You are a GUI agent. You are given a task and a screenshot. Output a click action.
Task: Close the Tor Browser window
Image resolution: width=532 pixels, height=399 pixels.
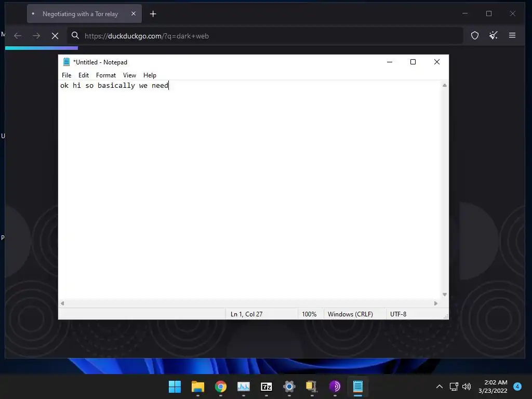click(513, 14)
